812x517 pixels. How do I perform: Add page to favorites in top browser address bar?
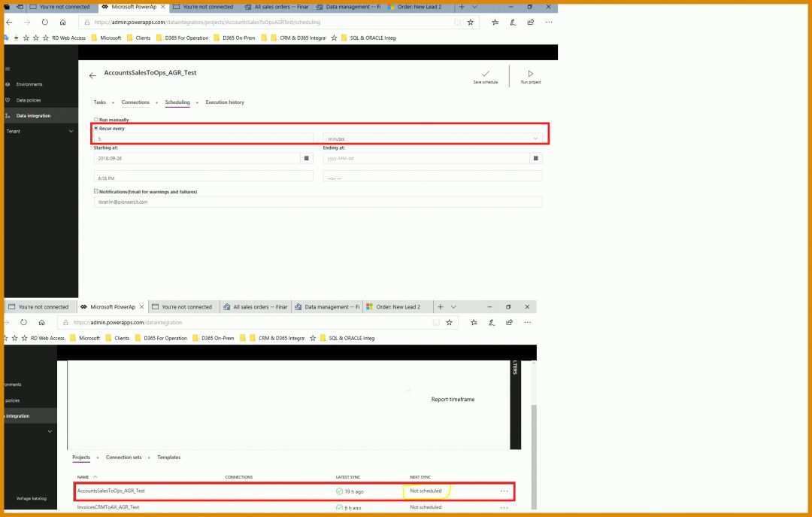[x=470, y=23]
